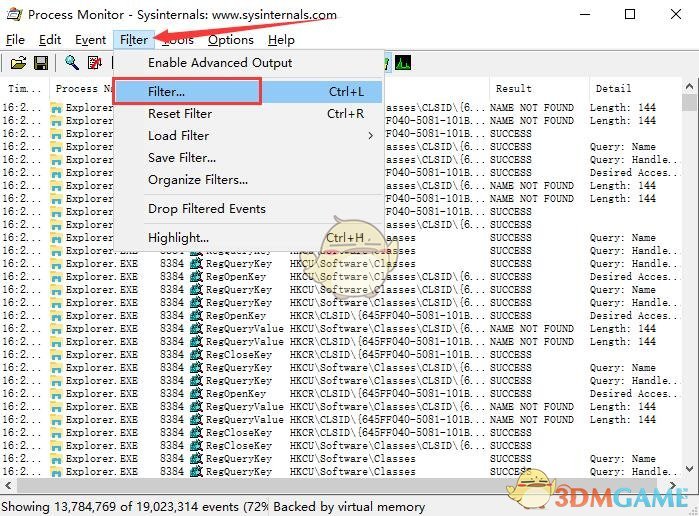Close the open Filter menu
Viewport: 699px width, 516px height.
pos(134,40)
